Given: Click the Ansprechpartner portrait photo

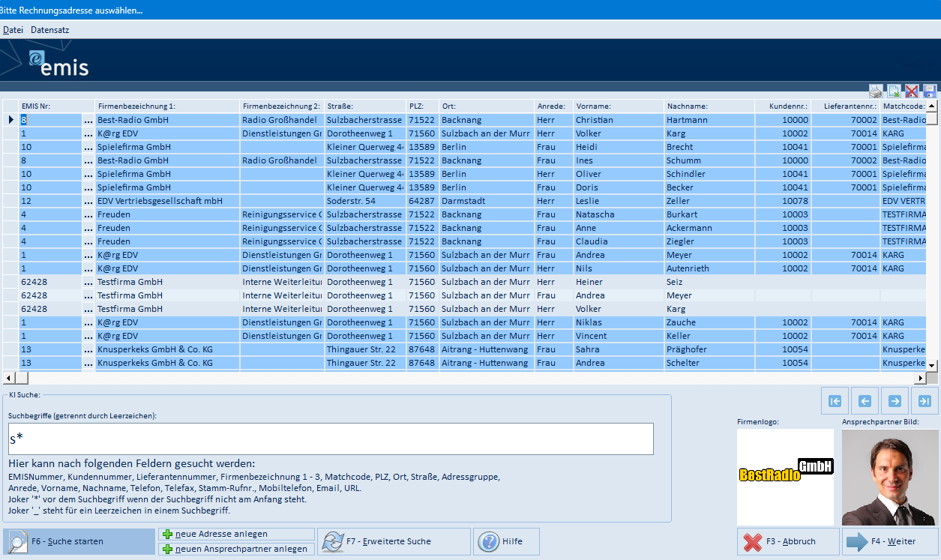Looking at the screenshot, I should pos(890,477).
